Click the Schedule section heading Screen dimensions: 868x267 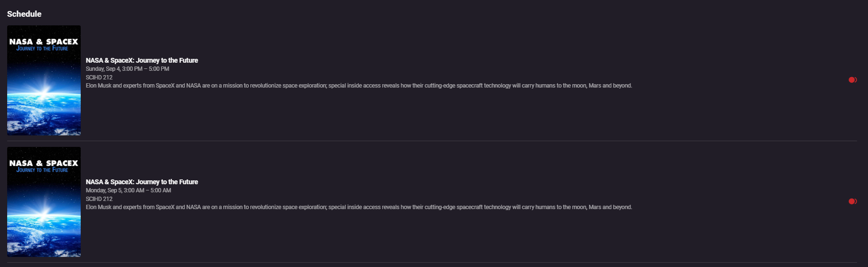tap(24, 14)
